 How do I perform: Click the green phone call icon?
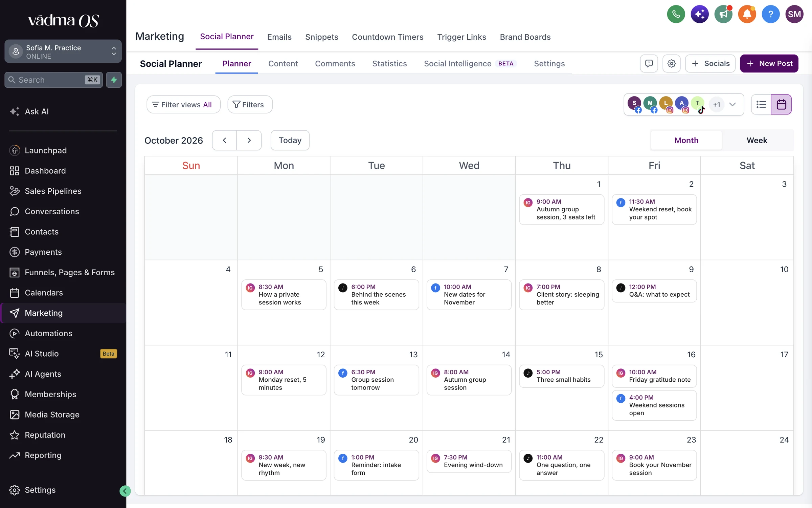coord(676,14)
